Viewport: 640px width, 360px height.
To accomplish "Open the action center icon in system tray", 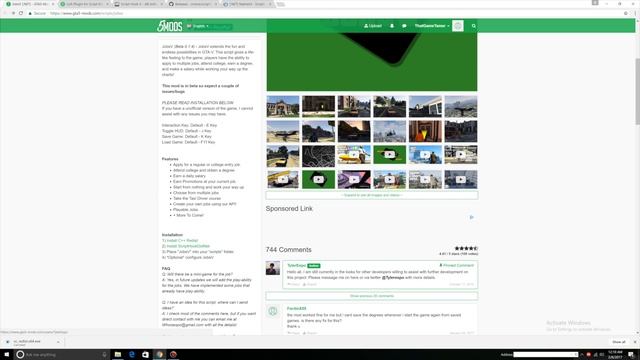I will click(x=631, y=354).
